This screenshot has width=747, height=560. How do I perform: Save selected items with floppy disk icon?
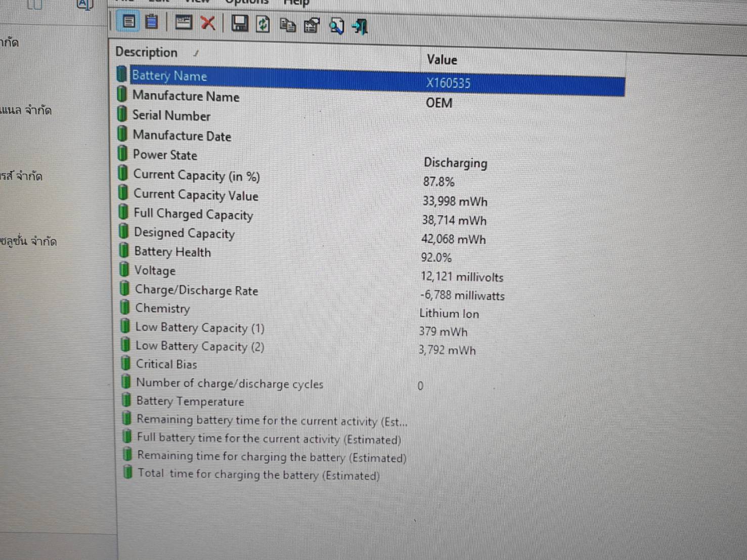[239, 23]
